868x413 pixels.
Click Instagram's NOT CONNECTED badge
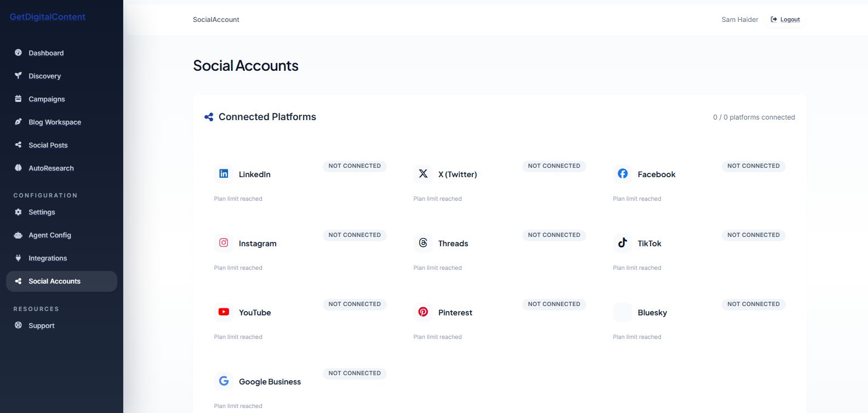(355, 235)
